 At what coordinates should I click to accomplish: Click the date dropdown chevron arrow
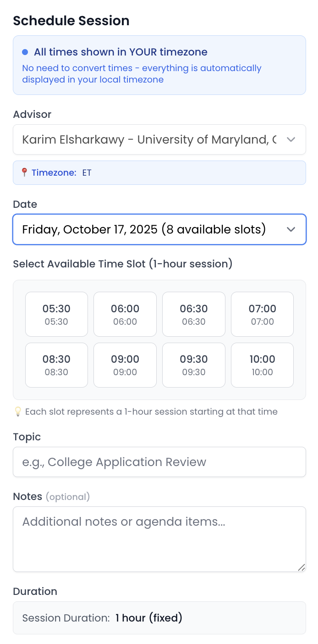click(291, 229)
